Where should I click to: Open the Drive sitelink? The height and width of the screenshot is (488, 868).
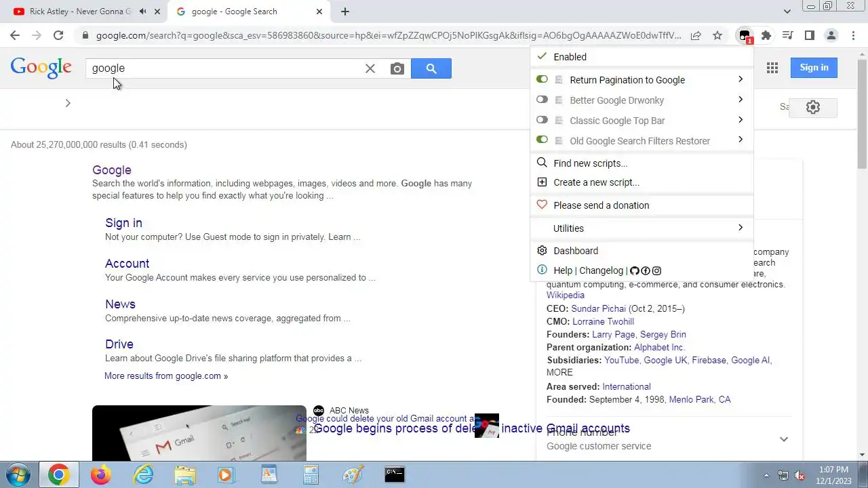[x=119, y=344]
